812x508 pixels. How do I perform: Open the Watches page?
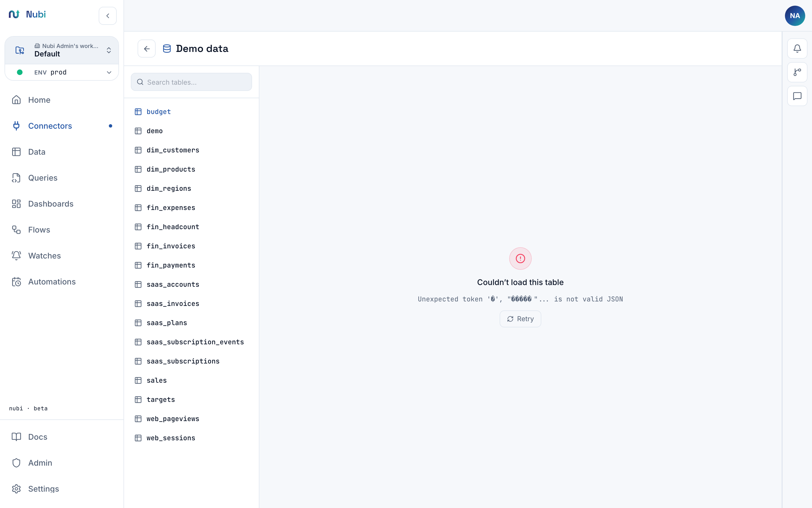pos(62,256)
